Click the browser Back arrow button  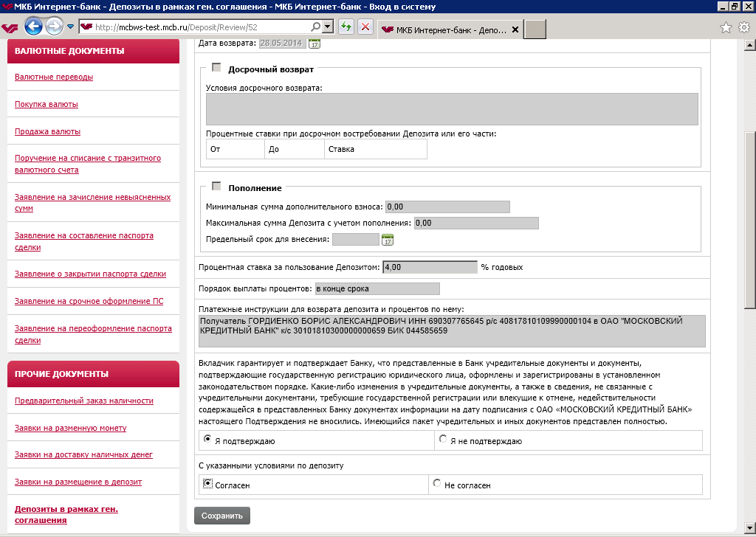pos(33,27)
